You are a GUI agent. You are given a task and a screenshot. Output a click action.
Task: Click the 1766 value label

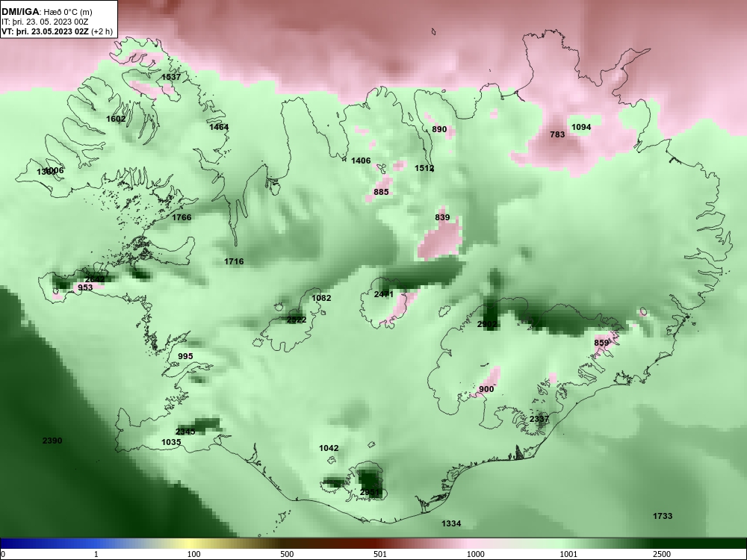pos(182,217)
